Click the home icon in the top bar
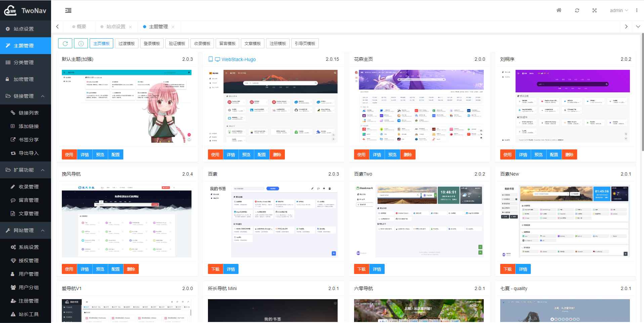This screenshot has height=323, width=644. (x=559, y=10)
